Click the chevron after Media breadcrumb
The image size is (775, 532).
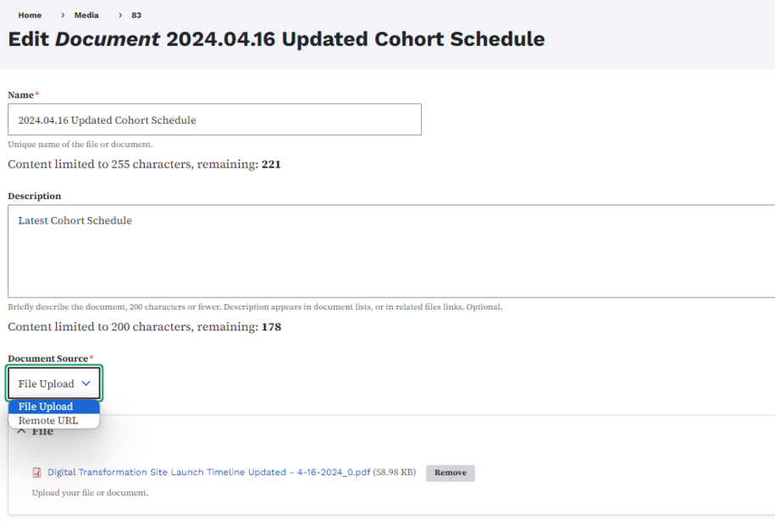click(120, 15)
